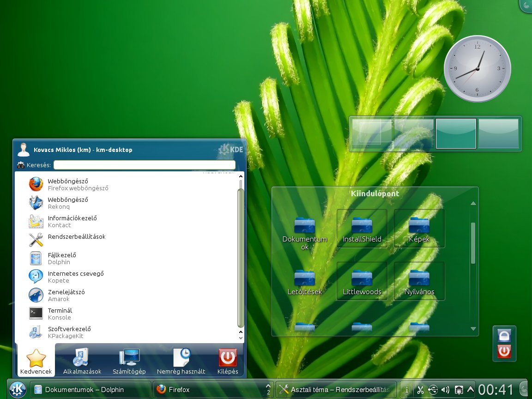Launch Amarok music player
The height and width of the screenshot is (399, 532).
(x=129, y=295)
